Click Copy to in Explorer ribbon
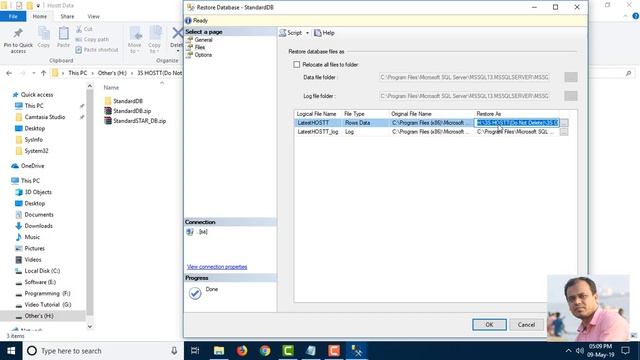This screenshot has width=640, height=360. (x=154, y=40)
